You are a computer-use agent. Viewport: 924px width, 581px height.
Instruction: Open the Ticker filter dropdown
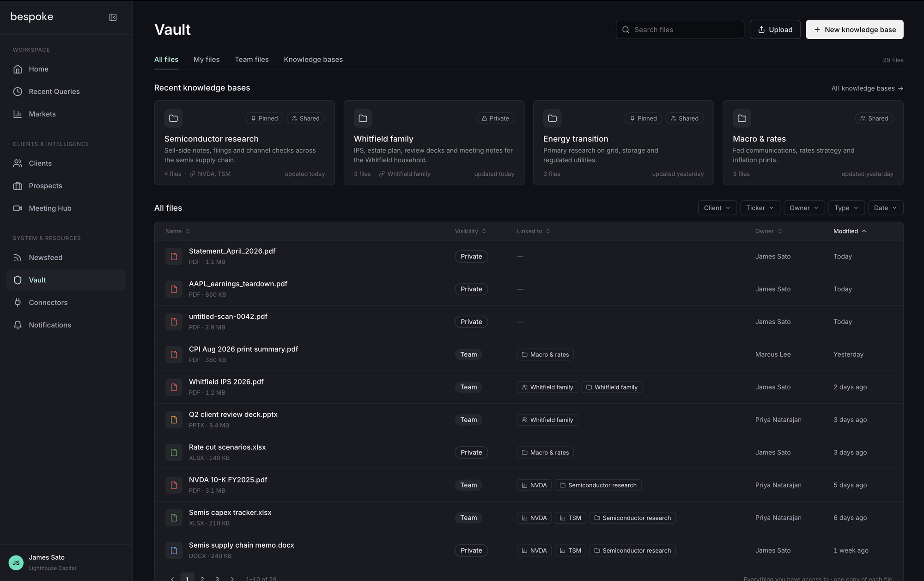(x=760, y=208)
